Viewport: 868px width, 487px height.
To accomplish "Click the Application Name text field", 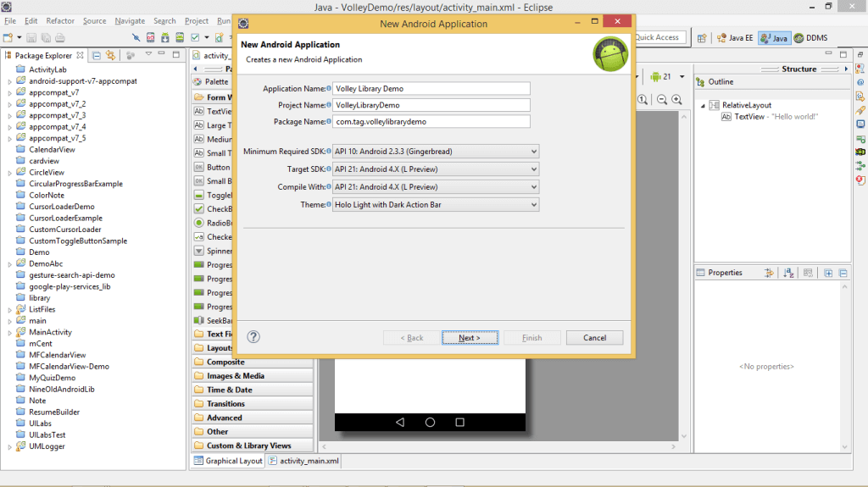I will pyautogui.click(x=431, y=89).
